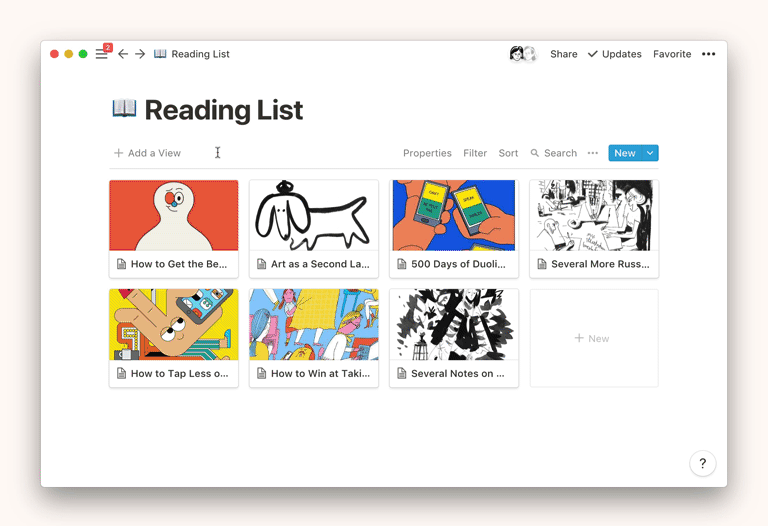Mark the page as Favorite
This screenshot has height=526, width=768.
(672, 54)
